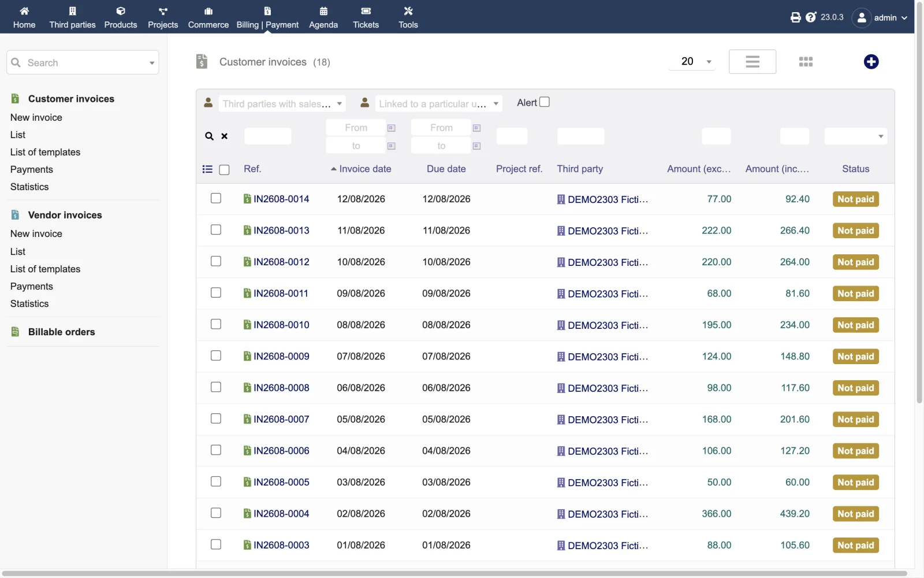
Task: Click the Billable orders sidebar icon
Action: [x=16, y=332]
